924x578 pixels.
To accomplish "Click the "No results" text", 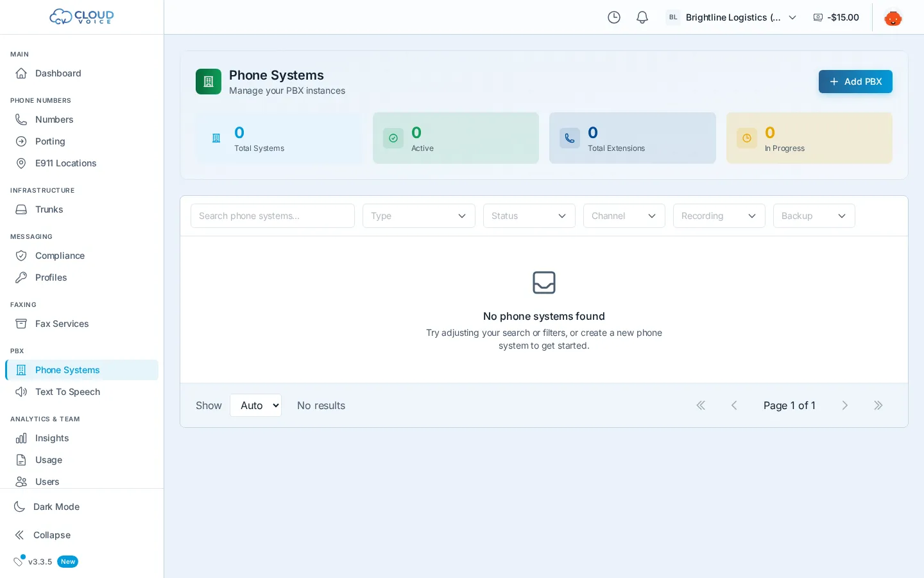I will [321, 405].
